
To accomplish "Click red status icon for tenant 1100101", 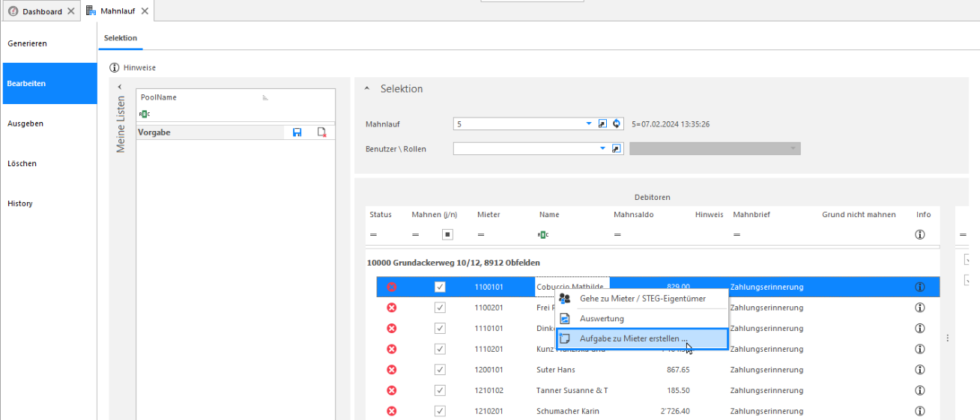I will [391, 287].
